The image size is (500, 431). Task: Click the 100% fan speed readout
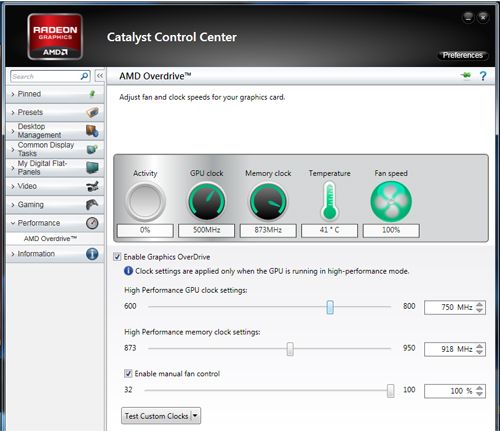click(x=391, y=230)
